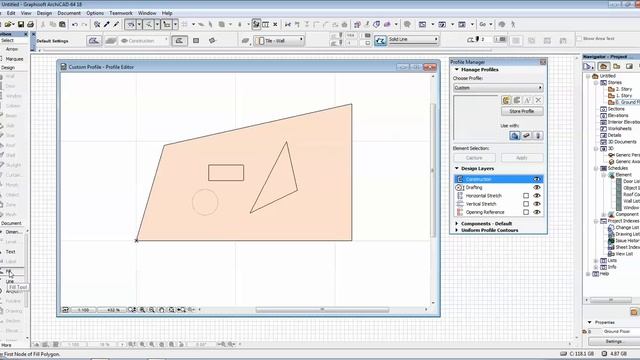640x360 pixels.
Task: Click the Store Profile button
Action: coord(522,111)
